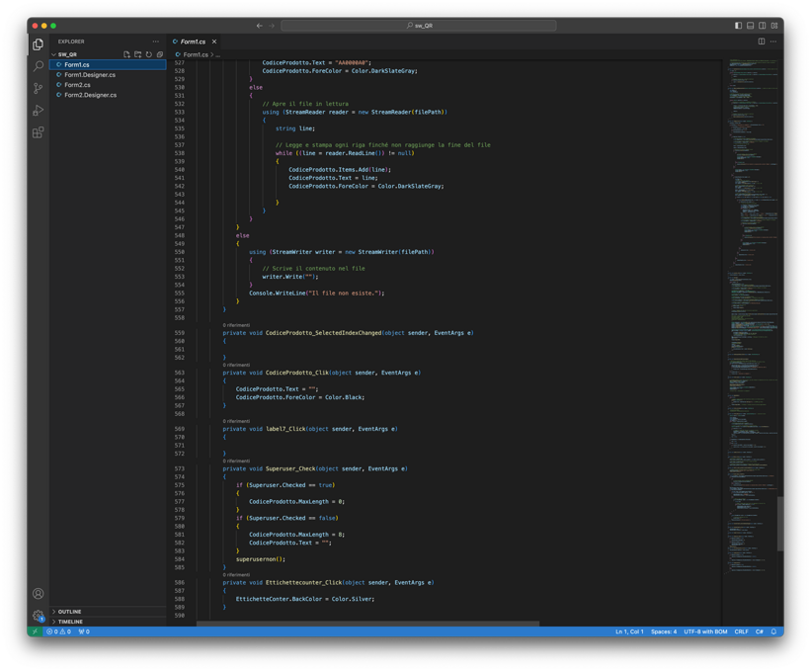Click the sw_QR command center search box
This screenshot has width=811, height=672.
(419, 26)
